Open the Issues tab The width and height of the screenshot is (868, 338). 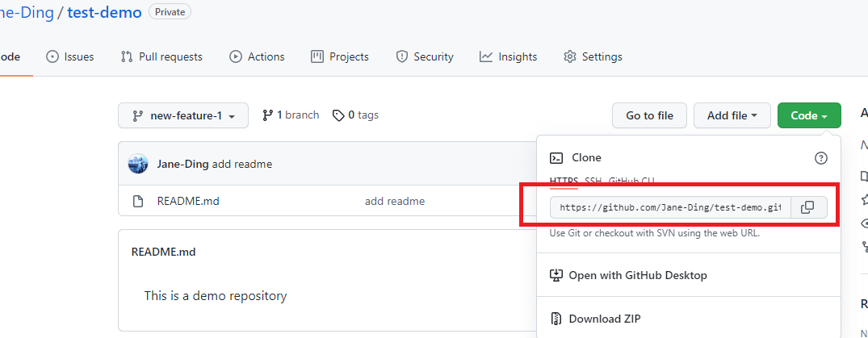(69, 56)
